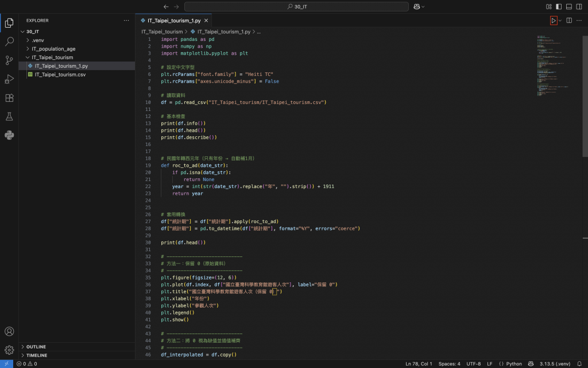Click Python language mode in status bar
This screenshot has width=588, height=368.
pos(510,364)
